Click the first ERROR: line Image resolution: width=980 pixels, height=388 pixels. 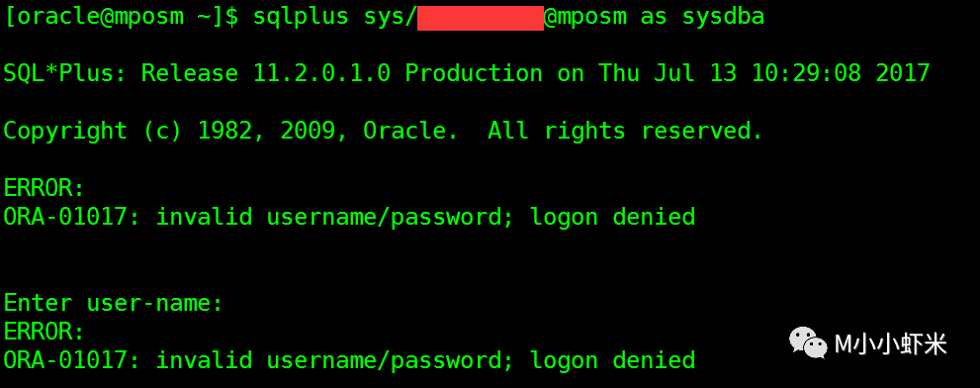coord(44,188)
